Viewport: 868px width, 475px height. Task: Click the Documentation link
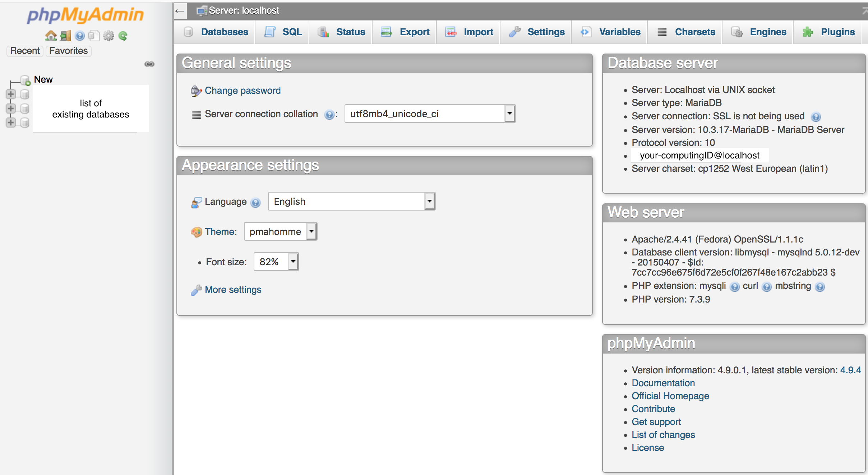point(663,383)
